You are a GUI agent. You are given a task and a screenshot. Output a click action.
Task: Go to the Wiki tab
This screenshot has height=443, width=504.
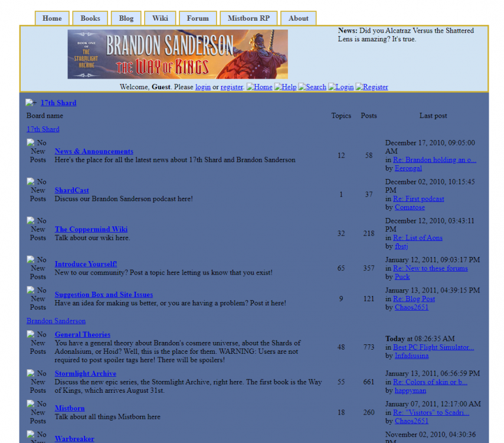(x=160, y=18)
